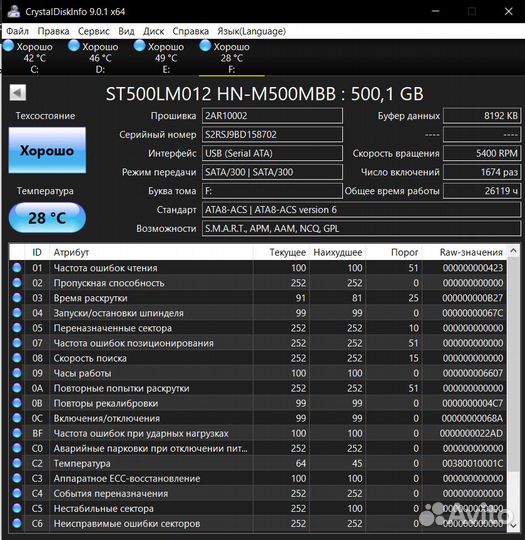525x540 pixels.
Task: Click the Буква тома field showing F:
Action: [272, 191]
